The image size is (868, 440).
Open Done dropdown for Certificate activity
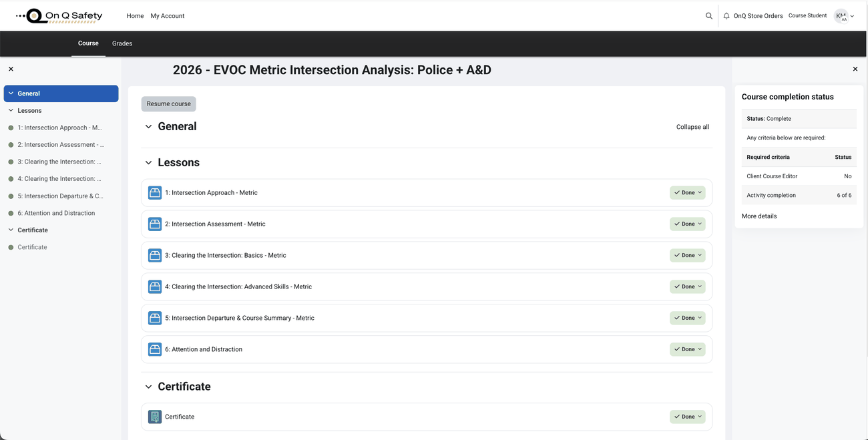click(x=688, y=417)
